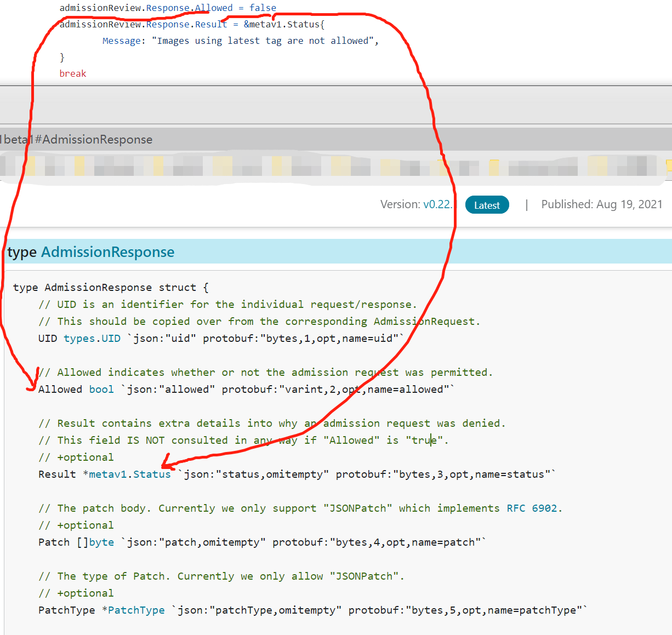672x635 pixels.
Task: Click 'break' keyword in code snippet
Action: (73, 73)
